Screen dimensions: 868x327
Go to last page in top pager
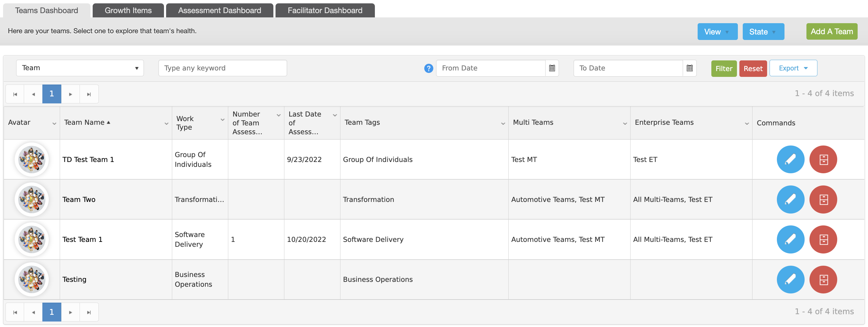[x=89, y=94]
